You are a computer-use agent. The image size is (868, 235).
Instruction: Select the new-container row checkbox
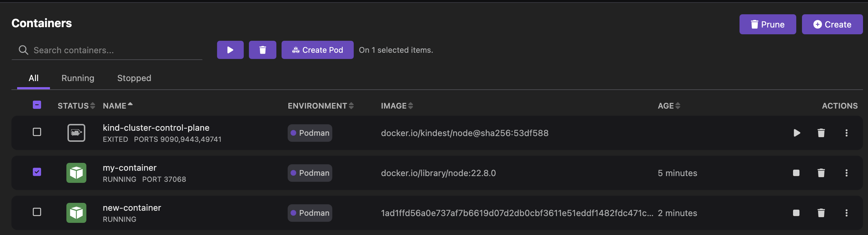[x=37, y=212]
